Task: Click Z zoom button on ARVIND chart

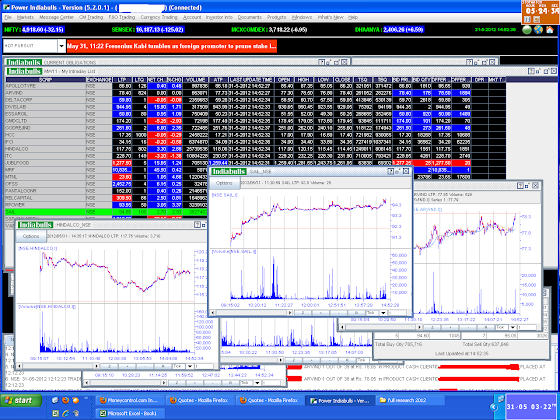Action: point(432,327)
